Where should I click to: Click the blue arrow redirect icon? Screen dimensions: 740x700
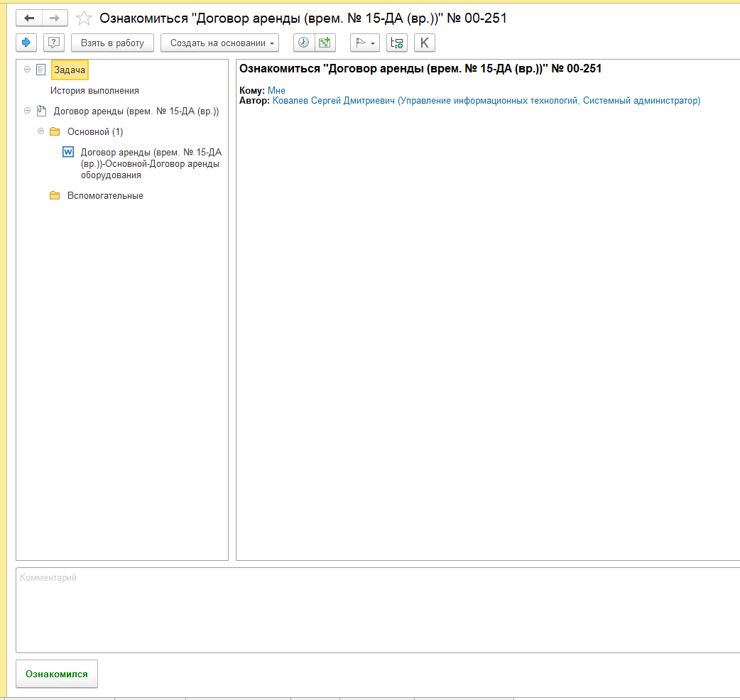click(27, 43)
